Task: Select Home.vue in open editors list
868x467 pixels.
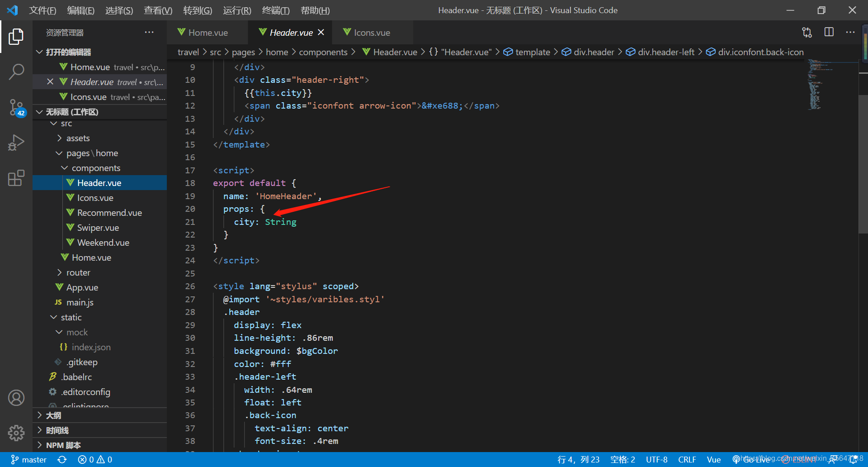Action: click(x=99, y=67)
